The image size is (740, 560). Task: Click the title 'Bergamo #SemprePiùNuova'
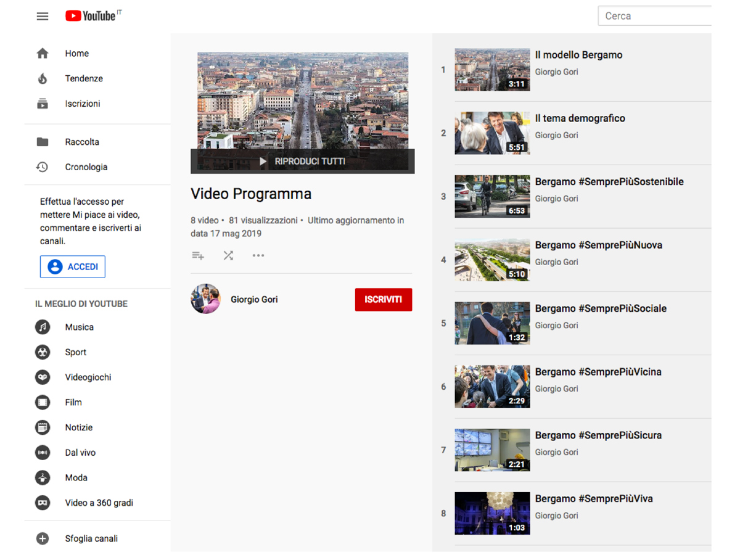[x=599, y=245]
